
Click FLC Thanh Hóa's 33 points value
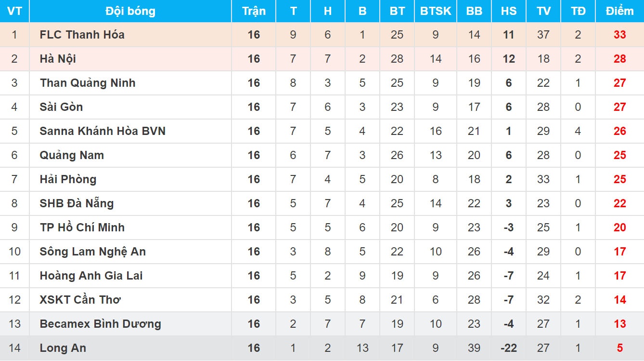619,35
